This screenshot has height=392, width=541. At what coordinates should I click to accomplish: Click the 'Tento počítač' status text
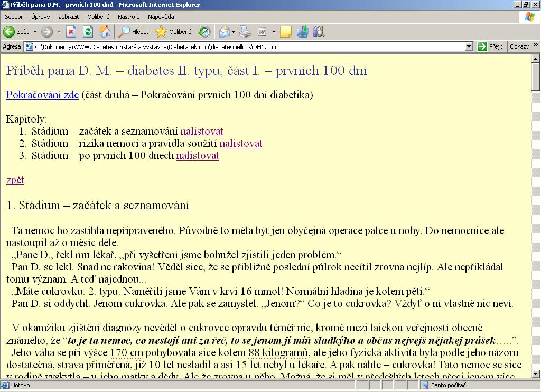click(448, 385)
